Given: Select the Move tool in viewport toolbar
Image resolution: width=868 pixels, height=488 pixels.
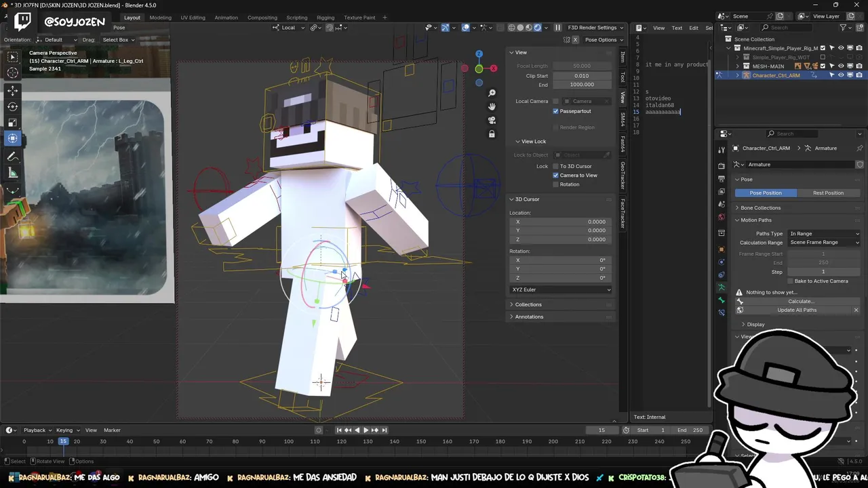Looking at the screenshot, I should click(13, 90).
